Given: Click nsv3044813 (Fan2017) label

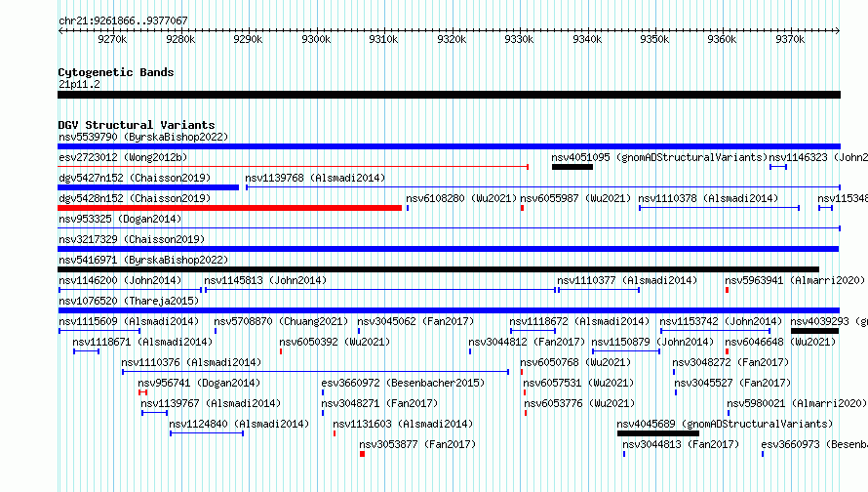Looking at the screenshot, I should 681,444.
